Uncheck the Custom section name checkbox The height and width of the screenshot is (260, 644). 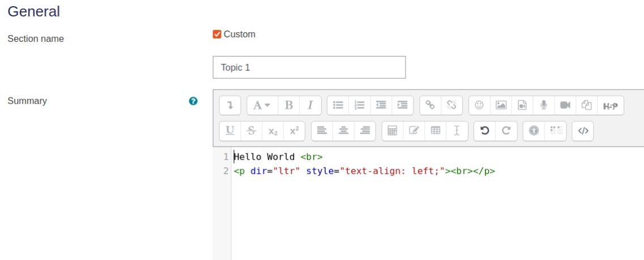(217, 34)
